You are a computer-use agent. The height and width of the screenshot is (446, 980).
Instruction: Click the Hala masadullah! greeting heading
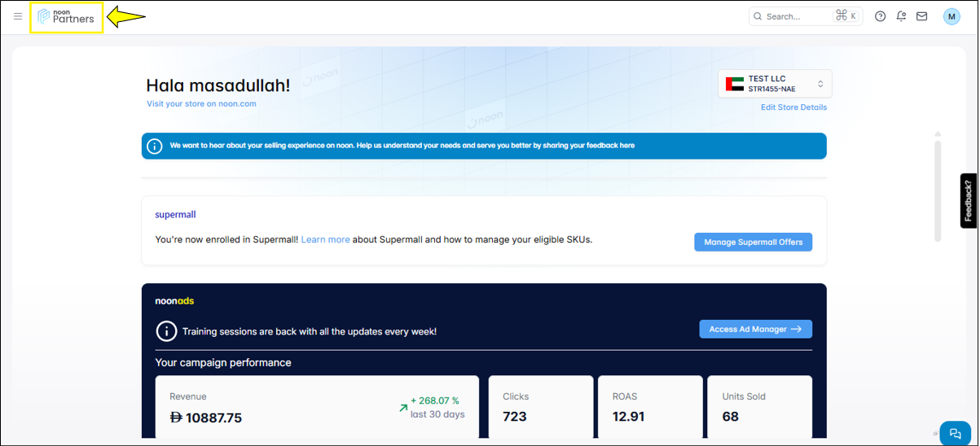[x=218, y=85]
